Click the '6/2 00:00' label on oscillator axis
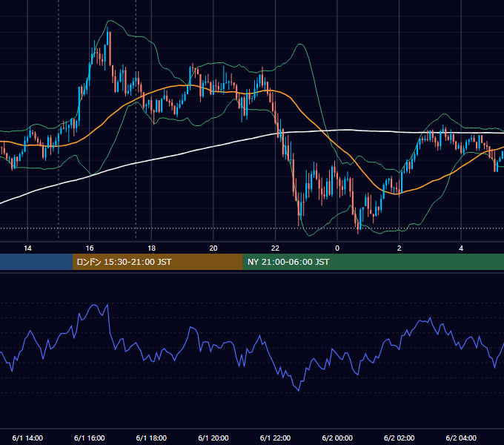The width and height of the screenshot is (504, 445). point(337,438)
